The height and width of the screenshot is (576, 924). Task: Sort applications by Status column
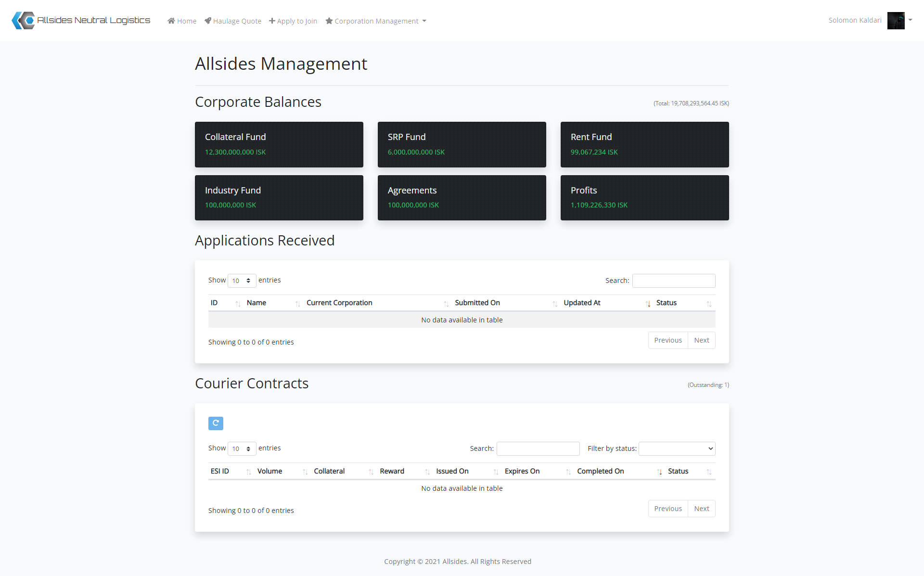pos(667,303)
